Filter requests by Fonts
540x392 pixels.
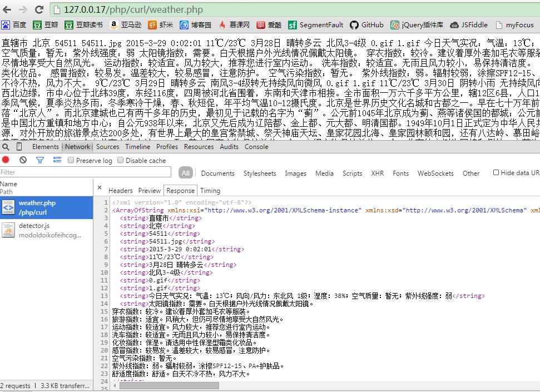point(400,173)
